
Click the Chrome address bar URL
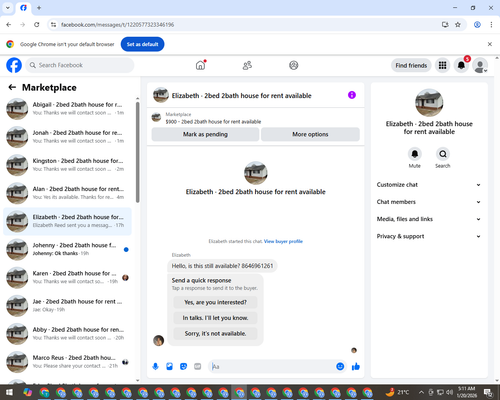(117, 25)
